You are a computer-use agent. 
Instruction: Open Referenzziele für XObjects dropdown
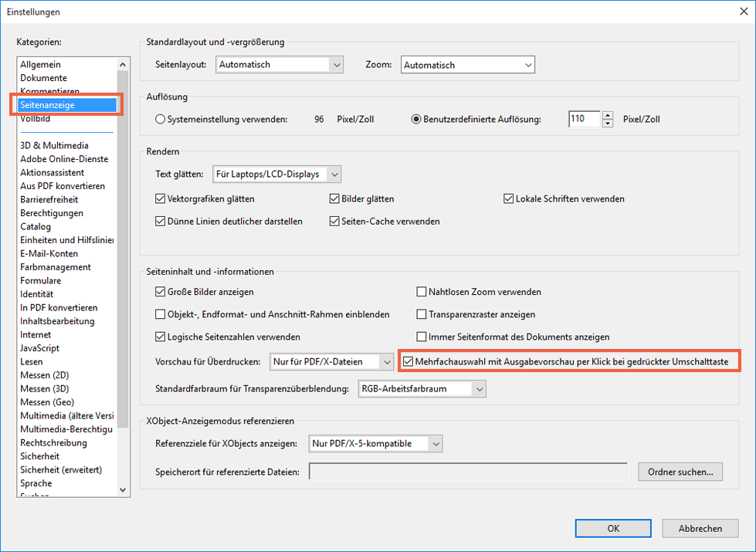click(375, 443)
